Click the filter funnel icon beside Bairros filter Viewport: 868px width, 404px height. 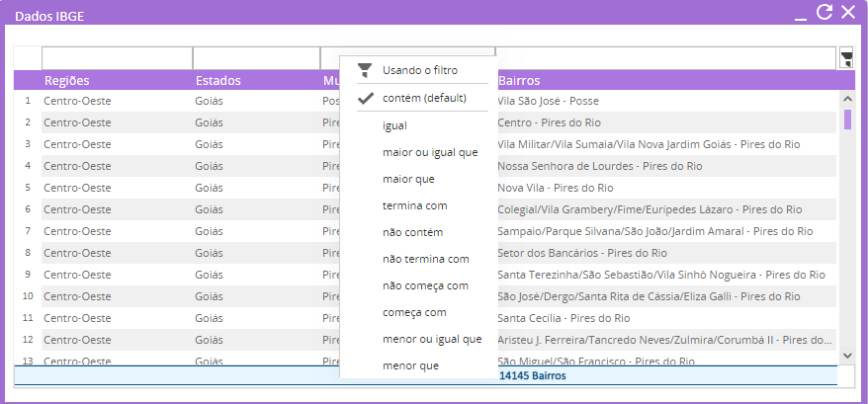[846, 58]
